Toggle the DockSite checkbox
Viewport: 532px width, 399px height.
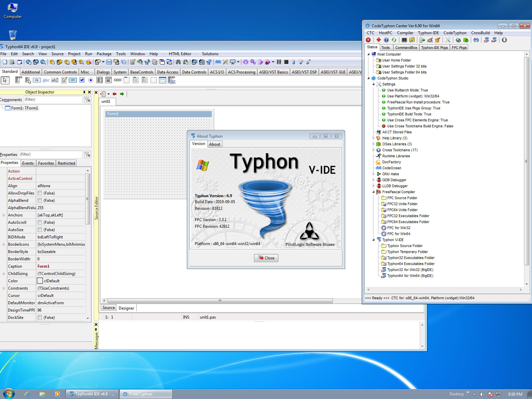(40, 318)
